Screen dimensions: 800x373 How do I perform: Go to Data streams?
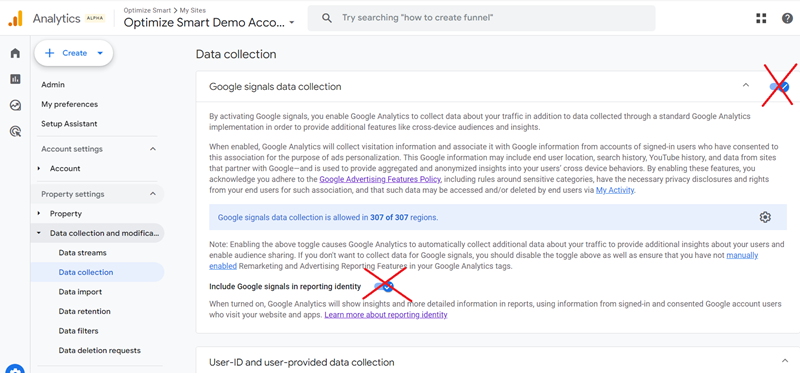tap(83, 253)
